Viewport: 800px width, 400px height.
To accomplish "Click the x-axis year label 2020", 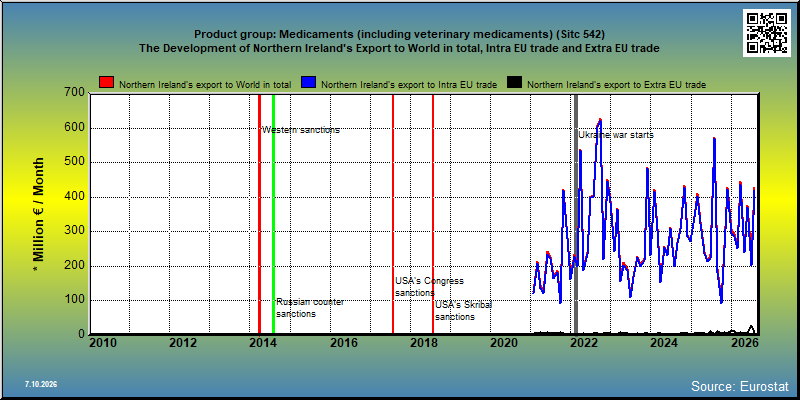I will click(504, 343).
